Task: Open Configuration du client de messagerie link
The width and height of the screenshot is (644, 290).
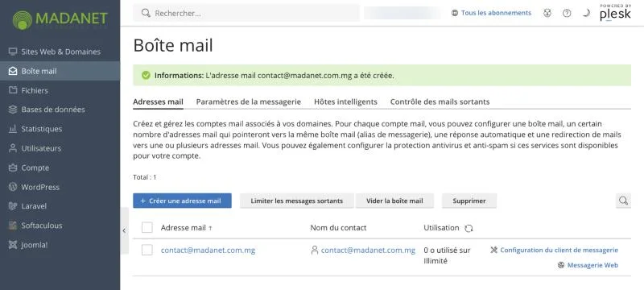Action: 559,250
